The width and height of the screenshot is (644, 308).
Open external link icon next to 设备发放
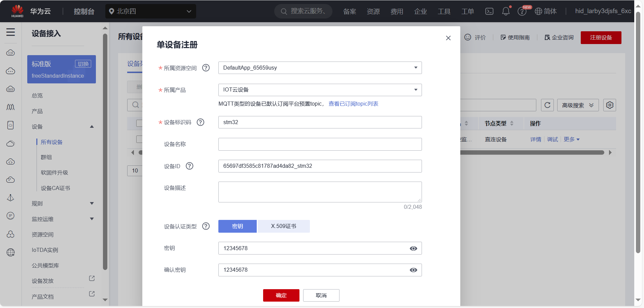(92, 278)
